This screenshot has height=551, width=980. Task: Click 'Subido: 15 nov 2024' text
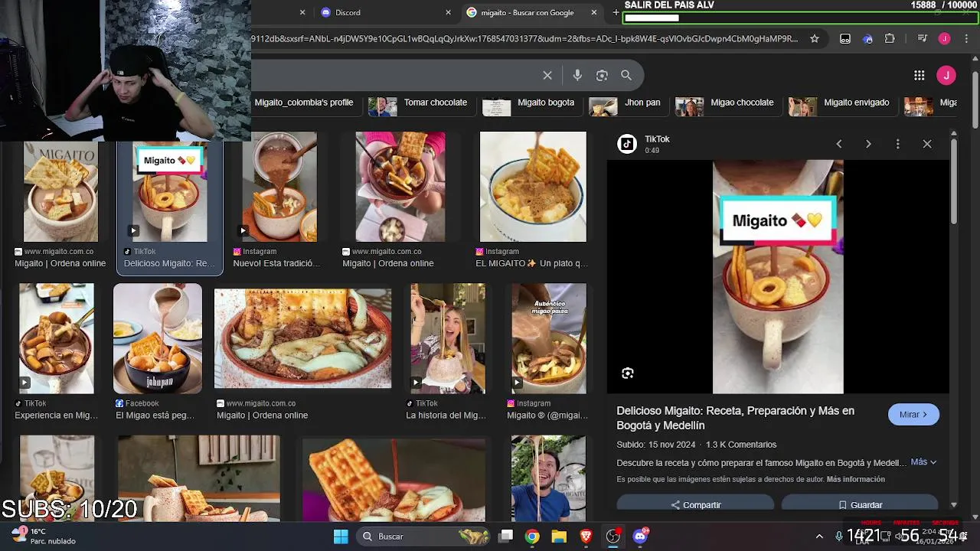(x=655, y=445)
